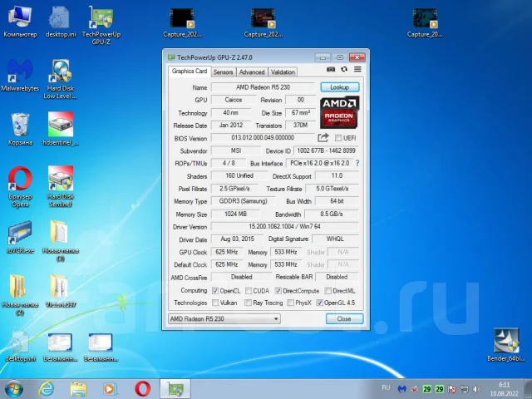This screenshot has width=532, height=399.
Task: Click the BIOS export share icon
Action: tap(323, 138)
